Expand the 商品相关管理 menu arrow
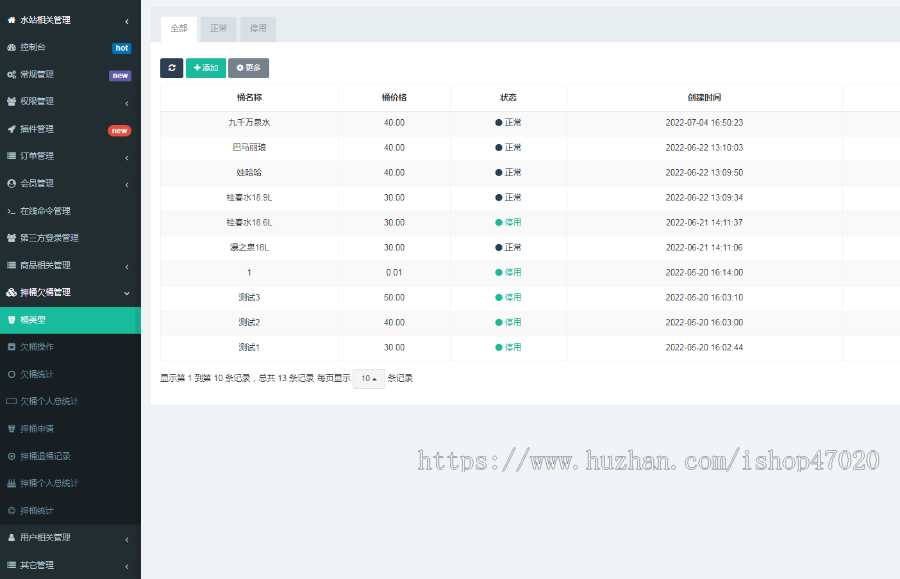 pos(127,267)
